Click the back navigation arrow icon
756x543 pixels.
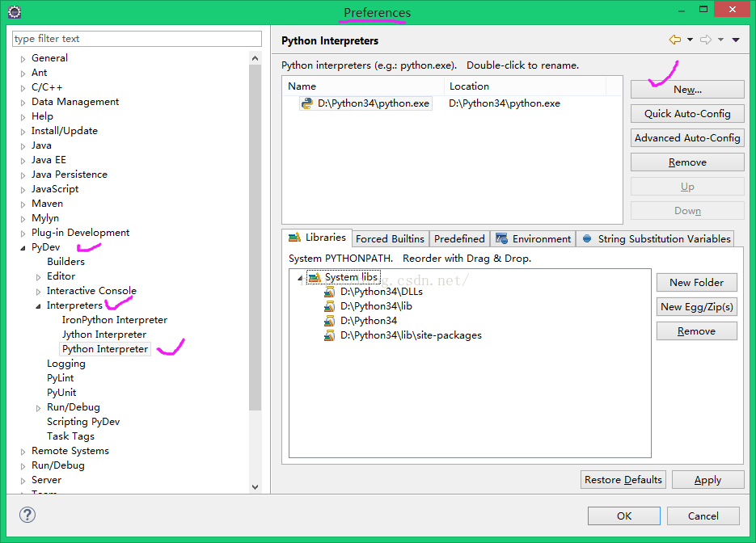[674, 40]
